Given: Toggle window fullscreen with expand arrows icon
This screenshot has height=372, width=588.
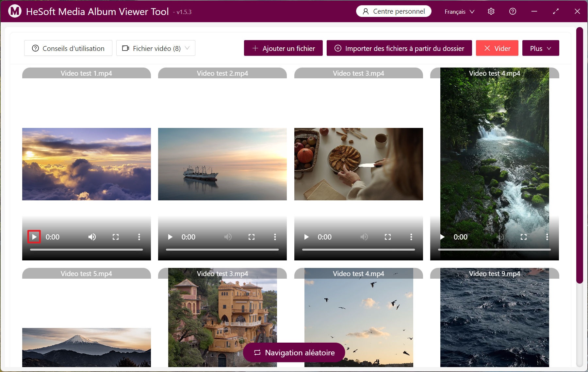Looking at the screenshot, I should click(x=556, y=11).
